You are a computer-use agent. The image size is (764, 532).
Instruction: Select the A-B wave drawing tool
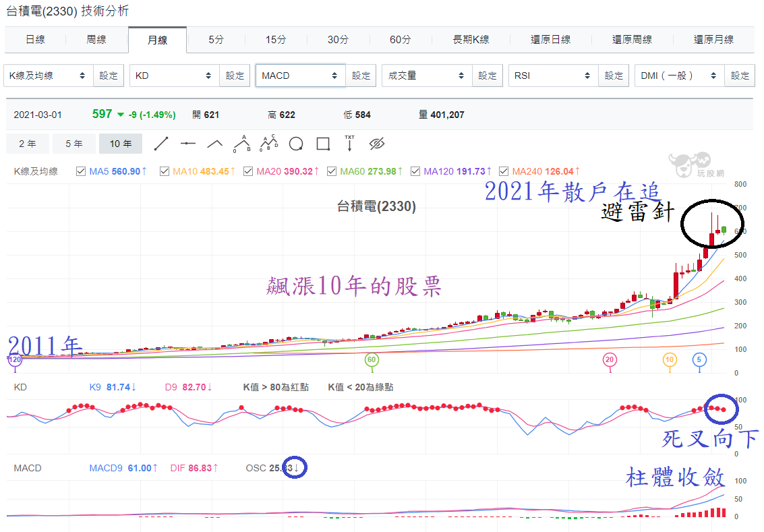pyautogui.click(x=242, y=144)
